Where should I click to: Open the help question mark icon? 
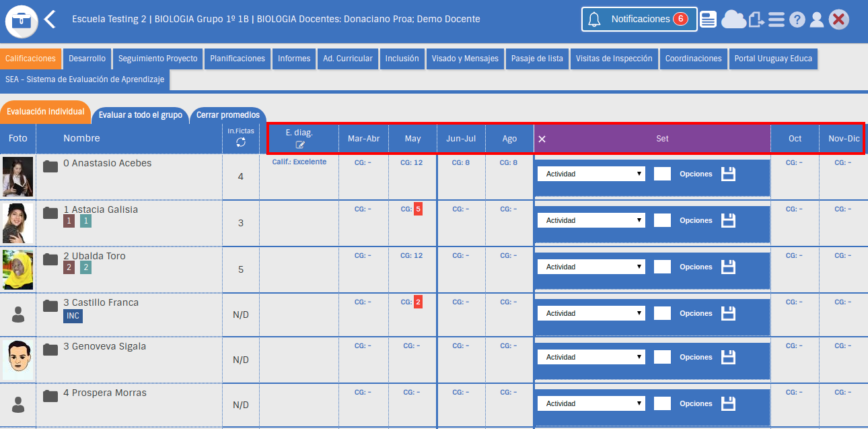[797, 20]
